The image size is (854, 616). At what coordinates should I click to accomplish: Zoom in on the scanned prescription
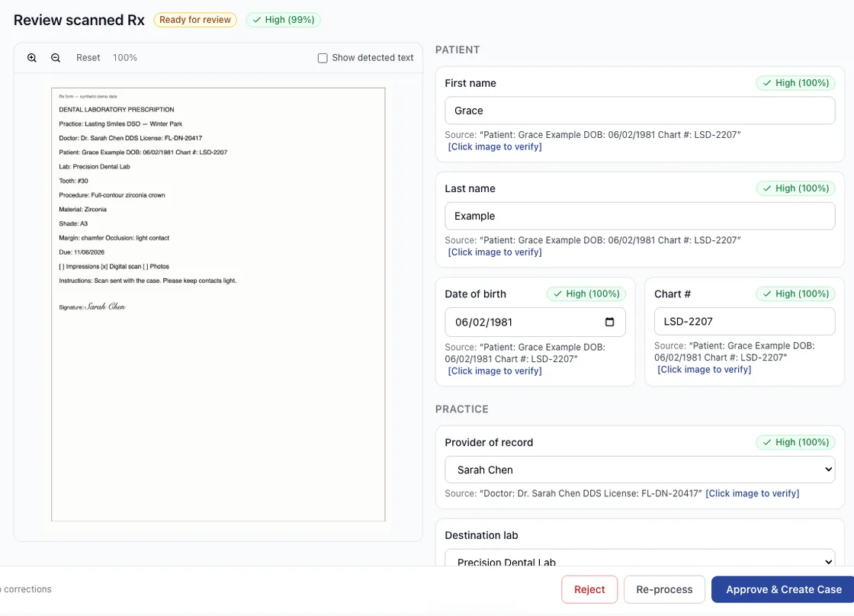click(32, 58)
